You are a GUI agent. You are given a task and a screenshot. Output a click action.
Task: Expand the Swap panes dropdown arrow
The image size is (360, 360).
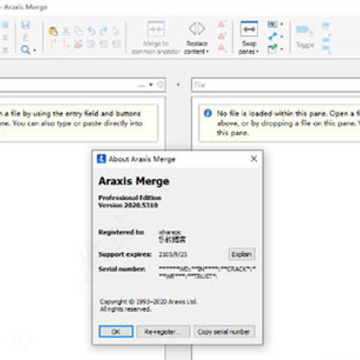[257, 52]
